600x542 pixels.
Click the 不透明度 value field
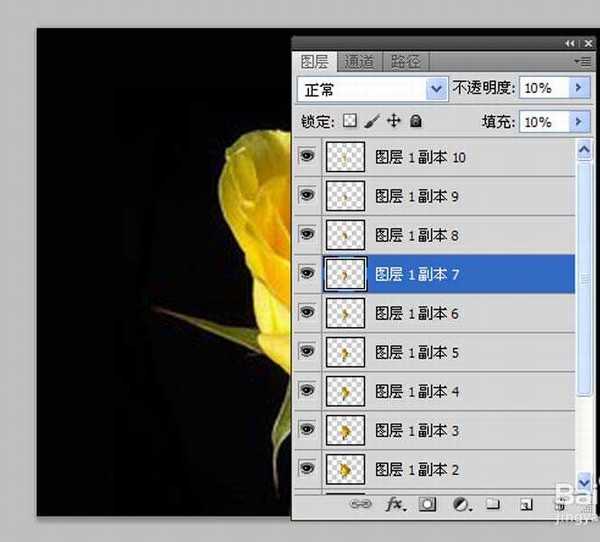pyautogui.click(x=545, y=88)
